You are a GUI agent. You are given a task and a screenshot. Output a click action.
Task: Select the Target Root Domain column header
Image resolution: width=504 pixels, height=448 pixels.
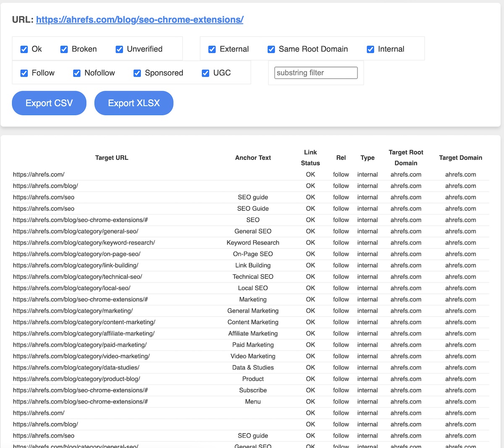point(406,158)
